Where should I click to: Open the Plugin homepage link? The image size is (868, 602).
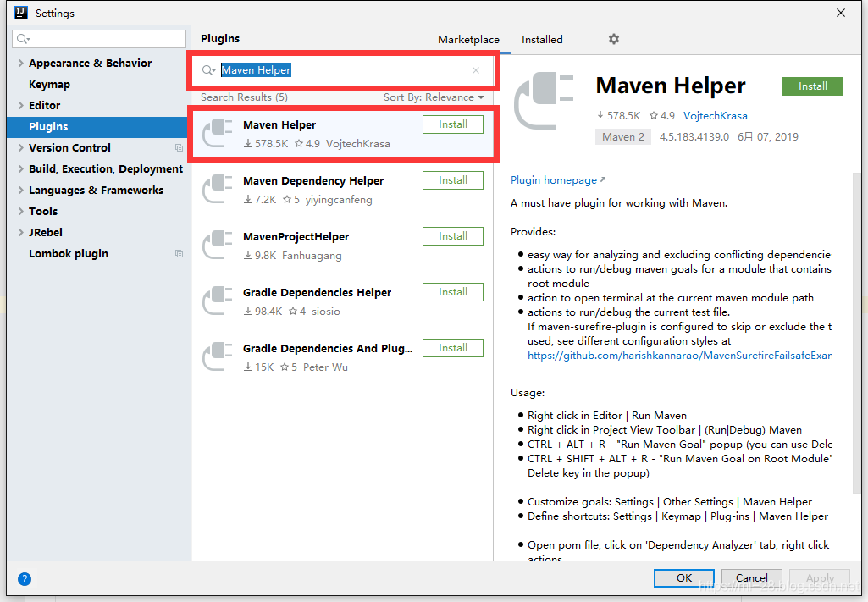pyautogui.click(x=558, y=180)
